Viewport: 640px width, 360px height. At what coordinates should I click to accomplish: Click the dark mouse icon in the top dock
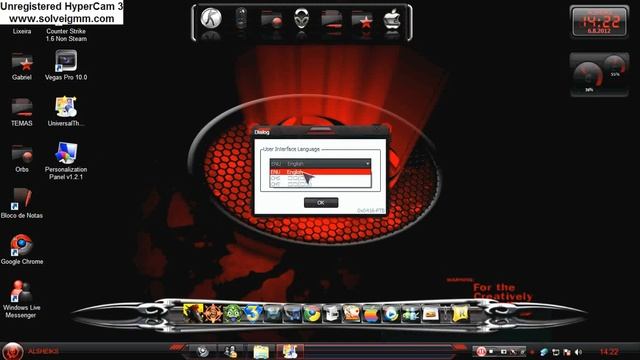pos(241,18)
